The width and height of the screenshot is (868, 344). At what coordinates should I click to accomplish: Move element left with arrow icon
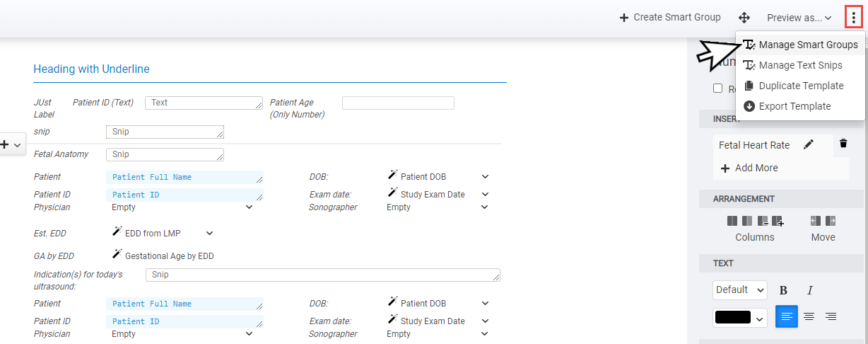coord(816,221)
